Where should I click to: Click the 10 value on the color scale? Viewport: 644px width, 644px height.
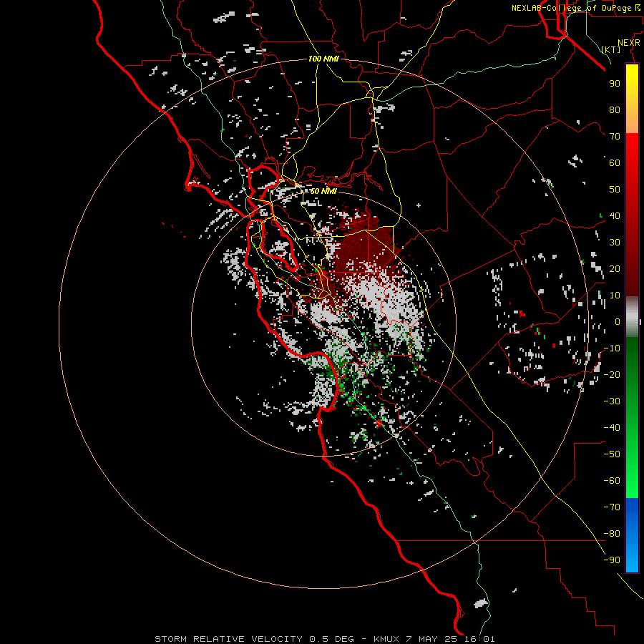[x=615, y=296]
